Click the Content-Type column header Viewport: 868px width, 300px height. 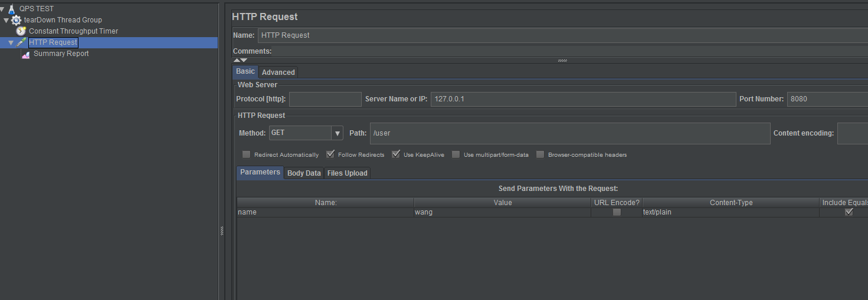pyautogui.click(x=731, y=202)
